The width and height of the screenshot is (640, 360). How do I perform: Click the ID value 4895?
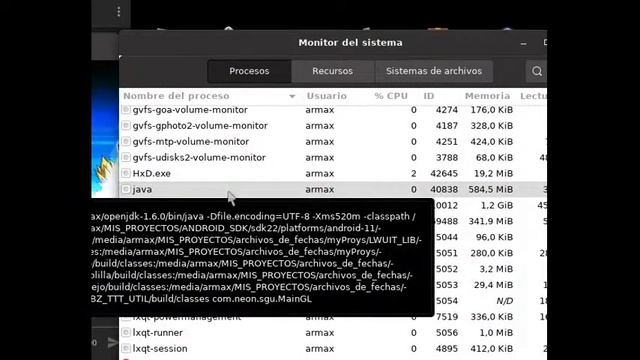coord(447,349)
